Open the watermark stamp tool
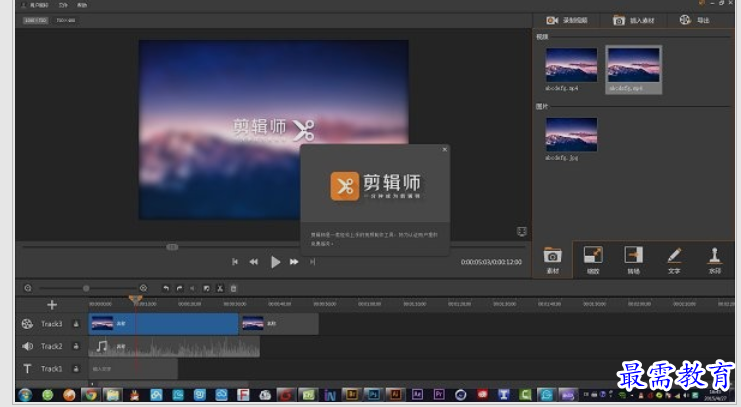 715,260
